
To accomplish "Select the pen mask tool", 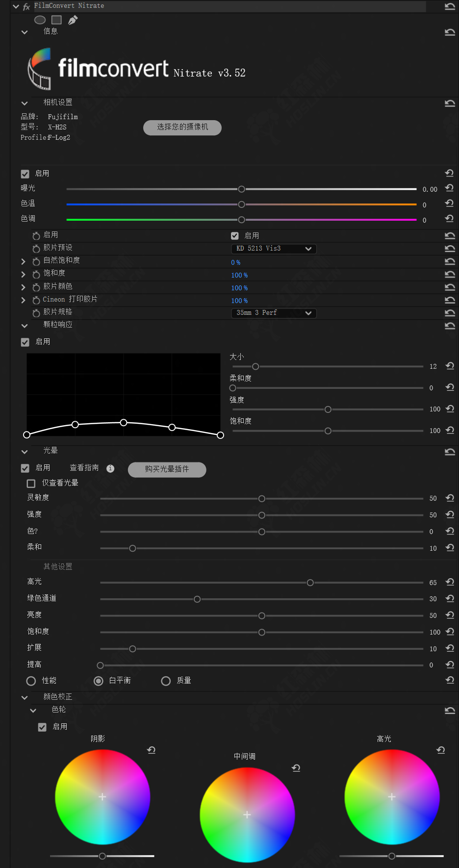I will tap(73, 20).
